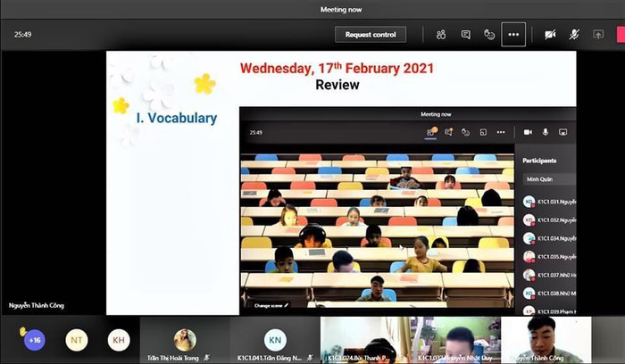Toggle the camera on or off

point(550,35)
